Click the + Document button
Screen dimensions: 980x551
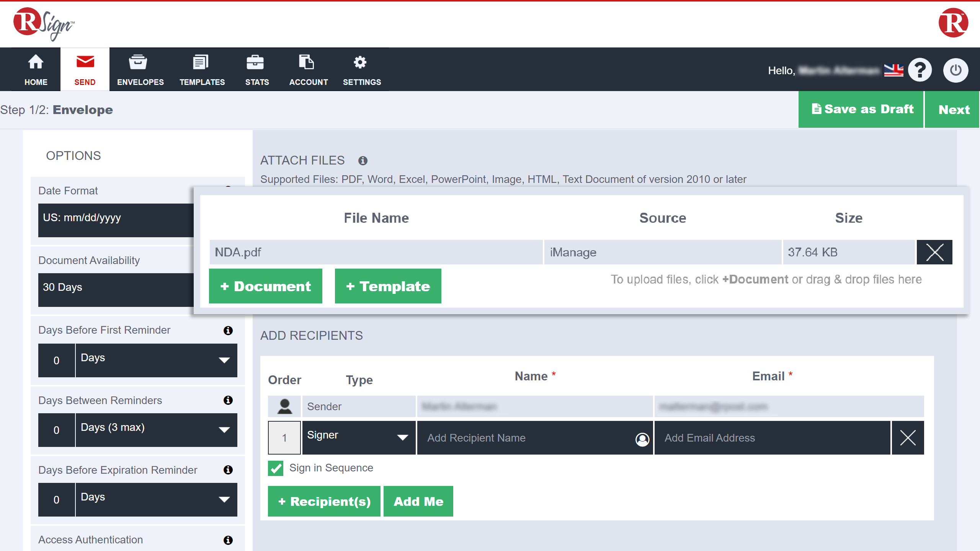(x=265, y=286)
